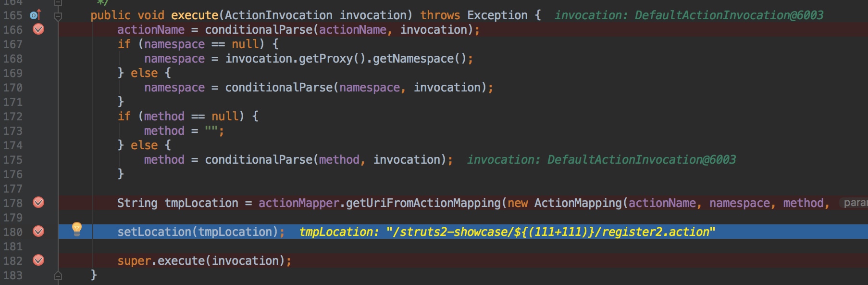Click the DefaultActionInvocation@6003 hint on line 165
The height and width of the screenshot is (285, 868).
tap(729, 15)
